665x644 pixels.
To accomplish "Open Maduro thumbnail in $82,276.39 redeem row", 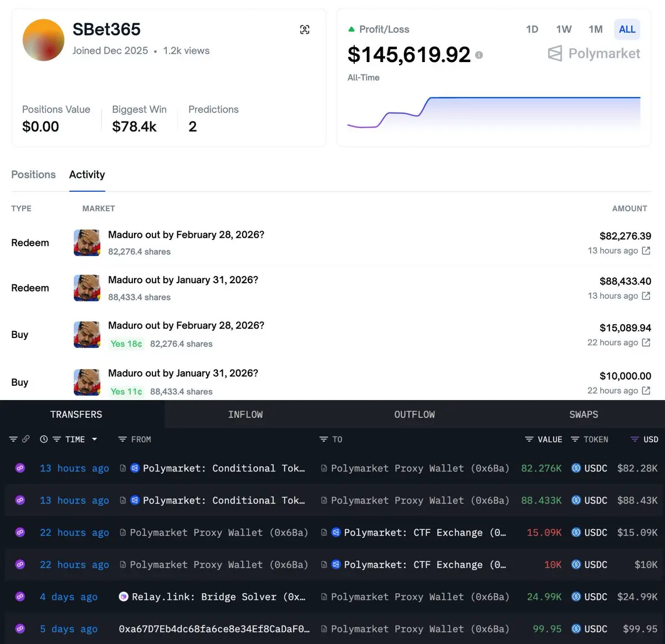I will (87, 243).
